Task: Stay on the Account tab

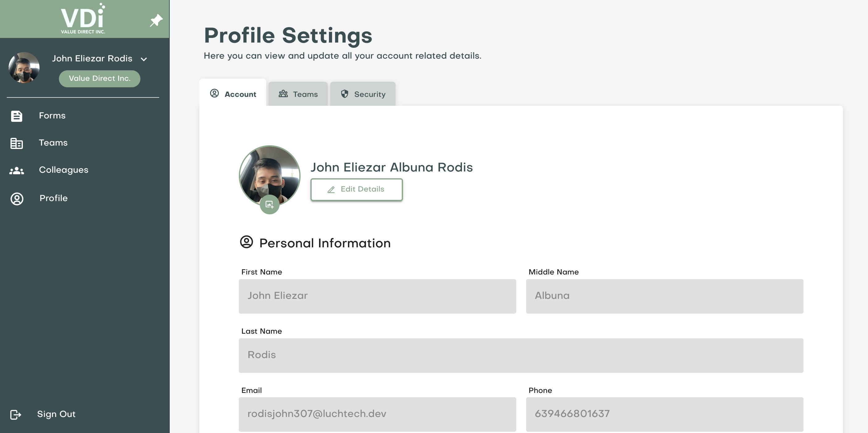Action: (233, 94)
